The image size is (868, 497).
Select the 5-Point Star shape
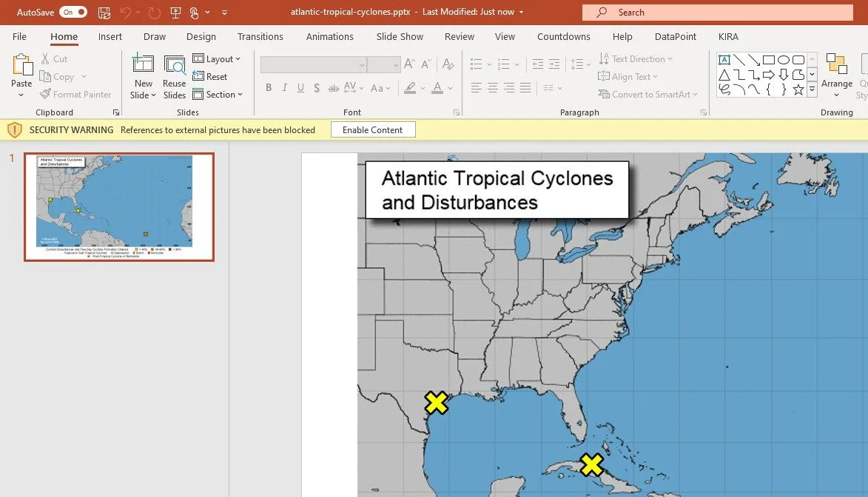click(x=798, y=89)
